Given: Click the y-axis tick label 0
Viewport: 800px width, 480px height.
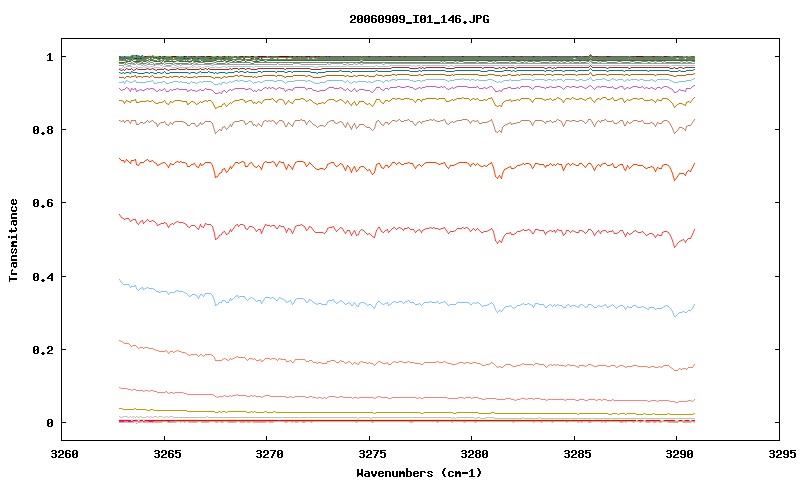Looking at the screenshot, I should [49, 423].
